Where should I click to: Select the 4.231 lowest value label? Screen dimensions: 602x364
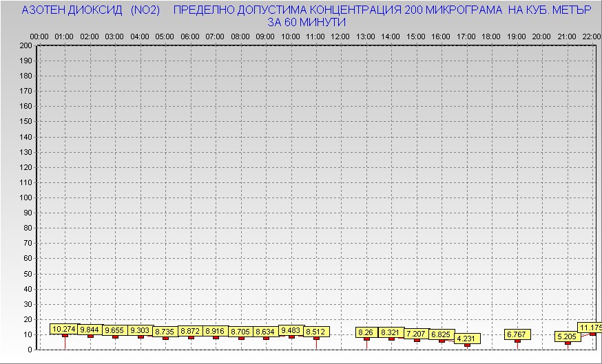click(x=466, y=338)
